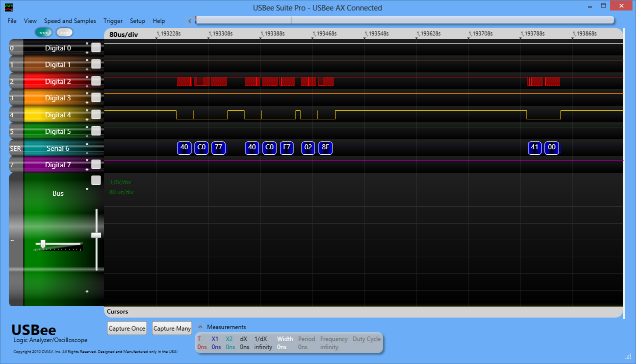Click the Width measurement column
The height and width of the screenshot is (364, 636).
pyautogui.click(x=285, y=343)
